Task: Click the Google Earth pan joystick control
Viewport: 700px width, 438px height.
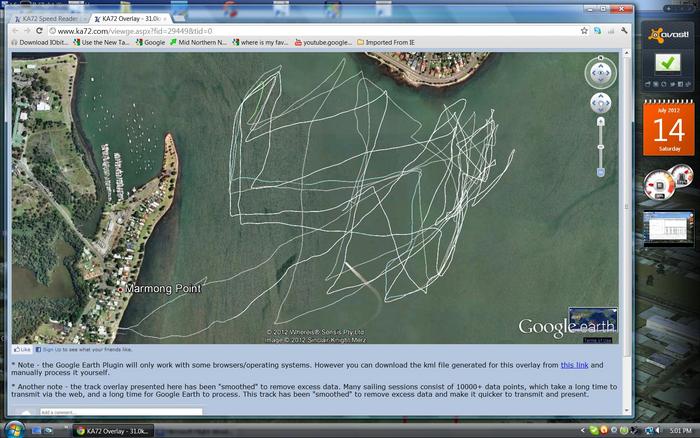Action: pyautogui.click(x=600, y=102)
